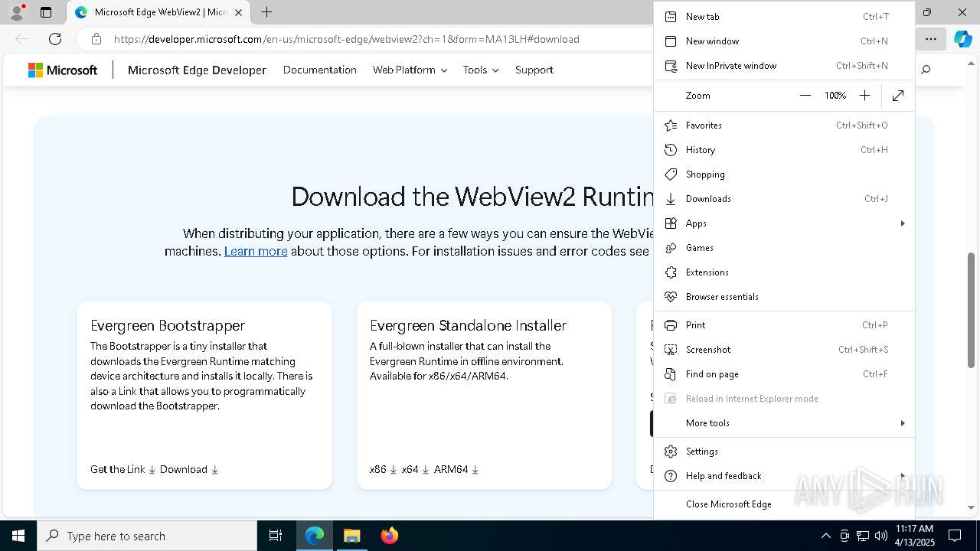
Task: Click the Shopping tag icon
Action: pyautogui.click(x=671, y=174)
